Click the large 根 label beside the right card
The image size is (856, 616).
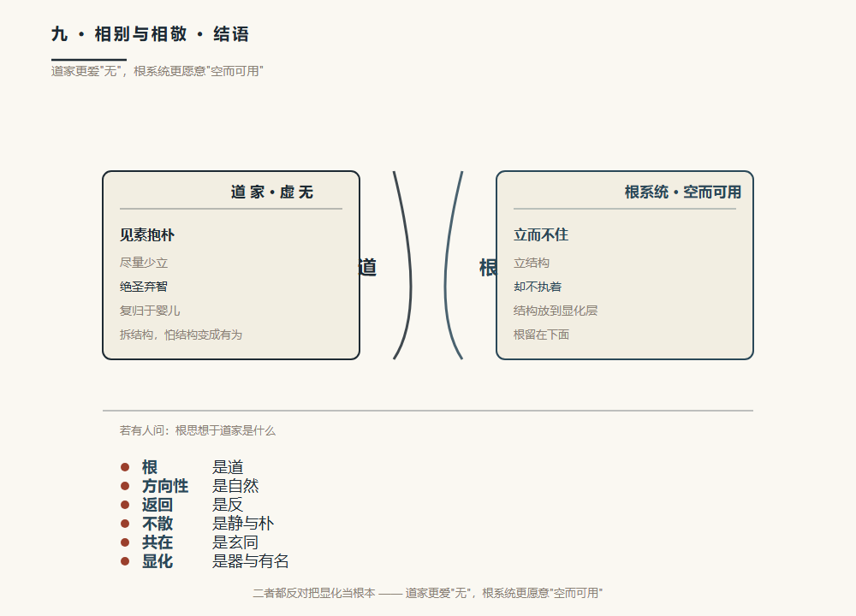point(488,267)
